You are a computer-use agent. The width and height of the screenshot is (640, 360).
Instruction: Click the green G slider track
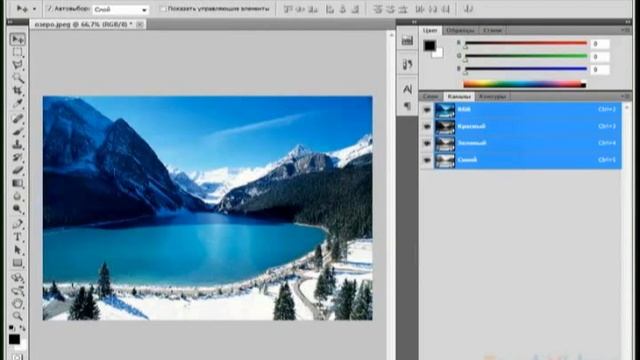(526, 56)
